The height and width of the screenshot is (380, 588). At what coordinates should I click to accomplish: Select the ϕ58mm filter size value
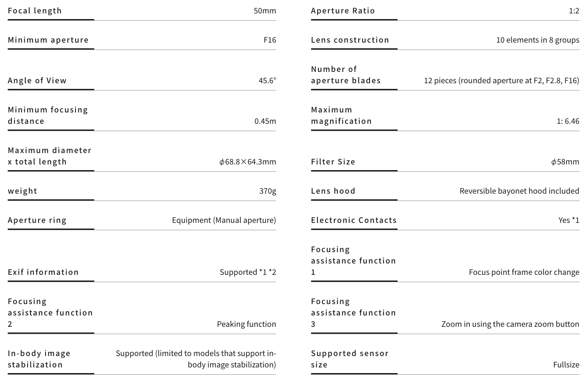pyautogui.click(x=565, y=162)
